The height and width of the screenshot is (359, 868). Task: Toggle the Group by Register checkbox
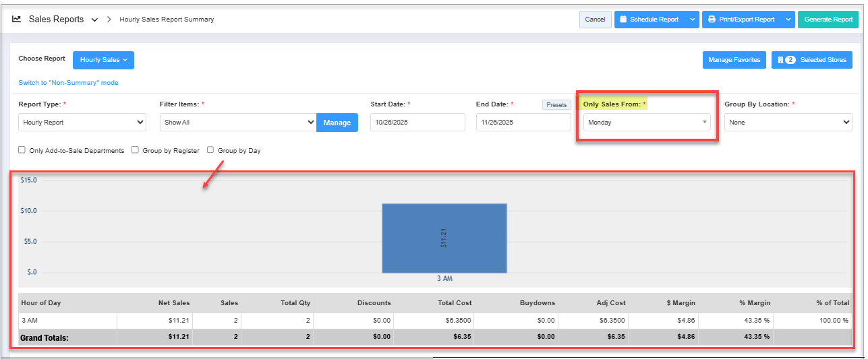point(136,150)
